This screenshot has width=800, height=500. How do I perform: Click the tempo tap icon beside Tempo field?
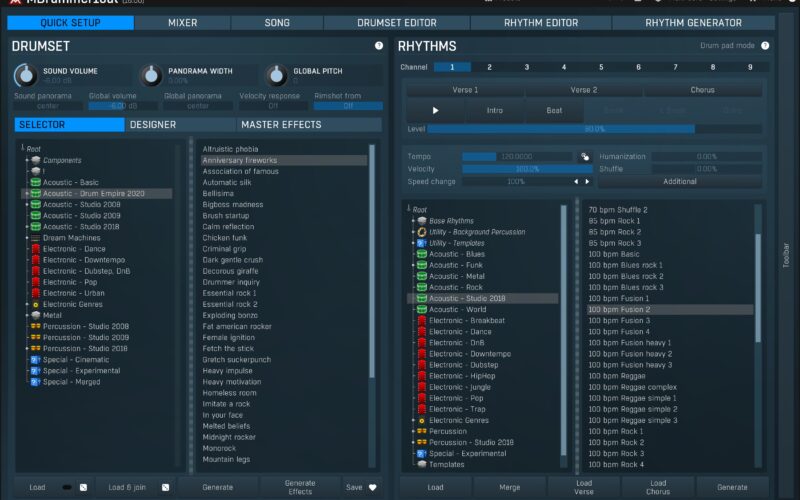pos(584,157)
